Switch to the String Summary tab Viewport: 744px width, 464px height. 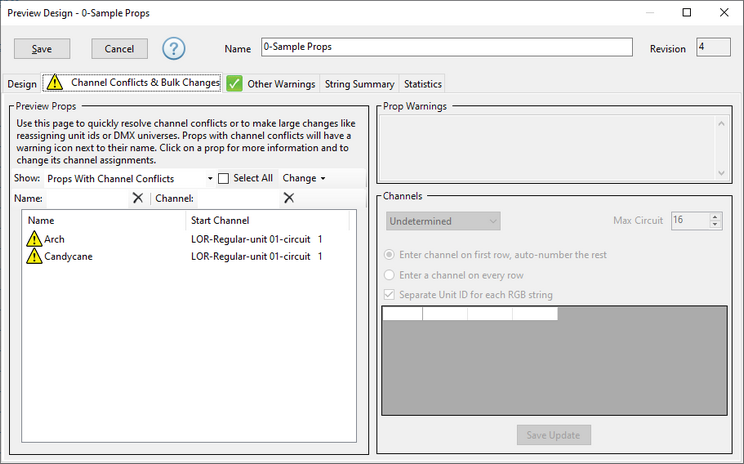(x=359, y=84)
